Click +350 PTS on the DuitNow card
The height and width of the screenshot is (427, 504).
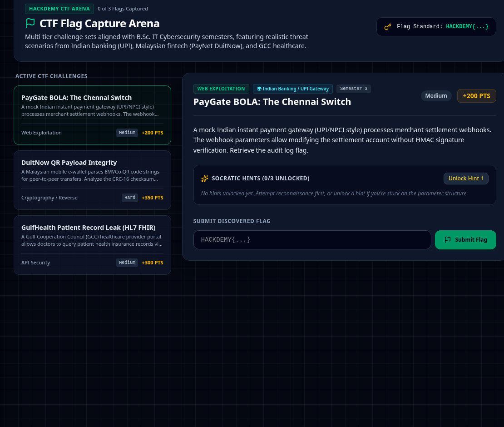pyautogui.click(x=153, y=198)
